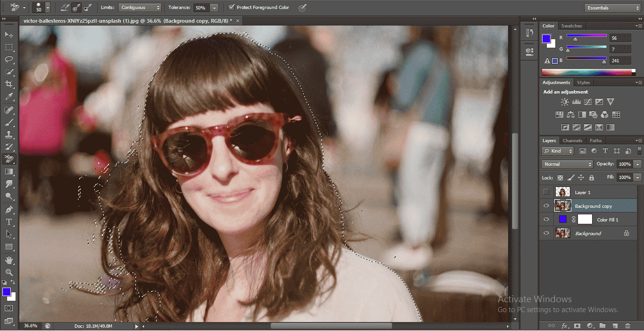This screenshot has height=331, width=644.
Task: Select the Color Fill 1 layer
Action: (x=607, y=220)
